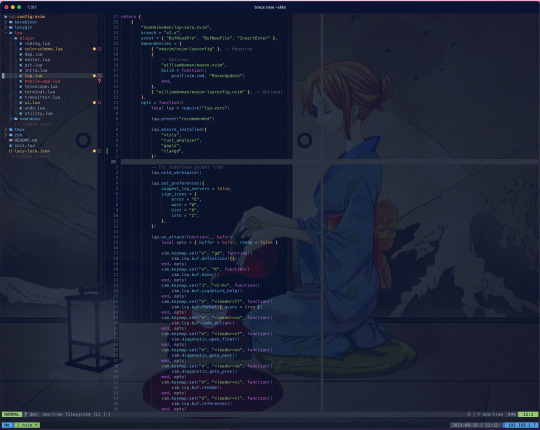Click the lua file icon beside coding.lua
Image resolution: width=540 pixels, height=430 pixels.
(21, 43)
